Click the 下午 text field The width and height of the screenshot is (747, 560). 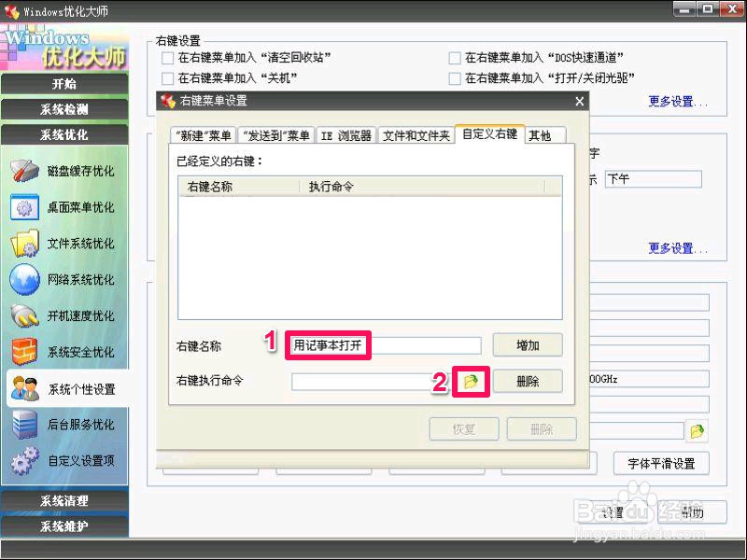point(653,179)
